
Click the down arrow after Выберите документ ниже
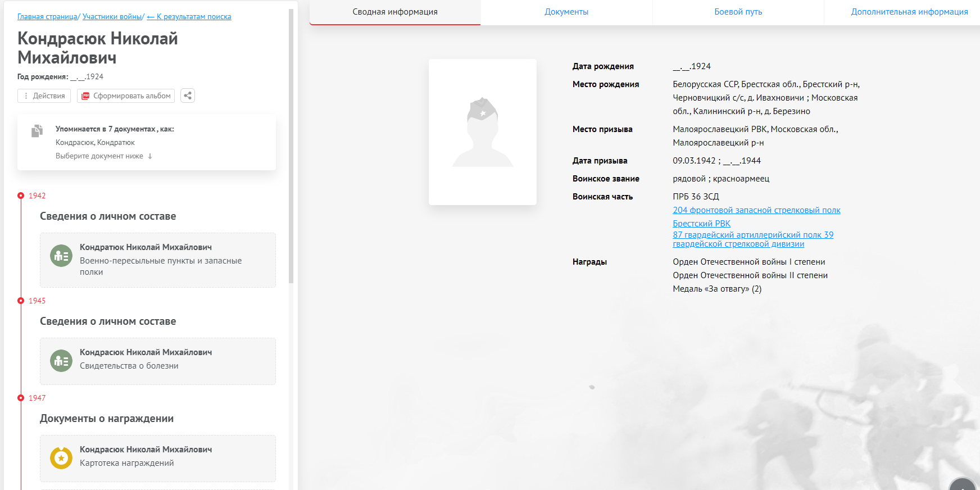[x=150, y=156]
